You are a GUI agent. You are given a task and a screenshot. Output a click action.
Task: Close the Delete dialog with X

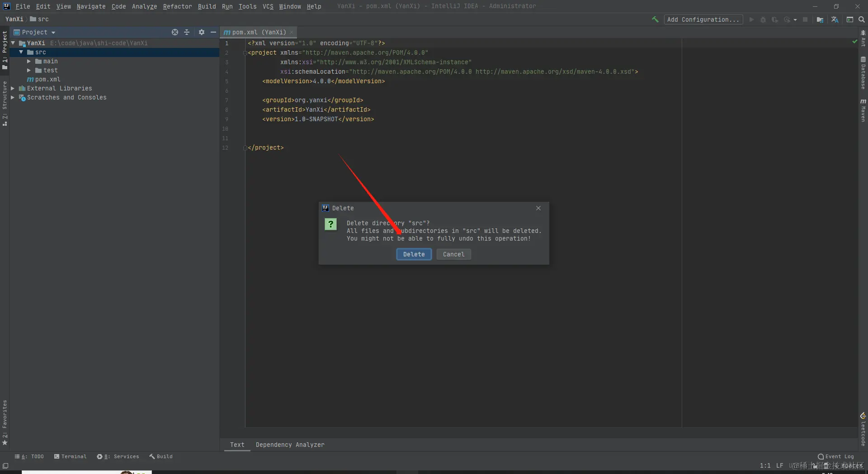pyautogui.click(x=538, y=208)
